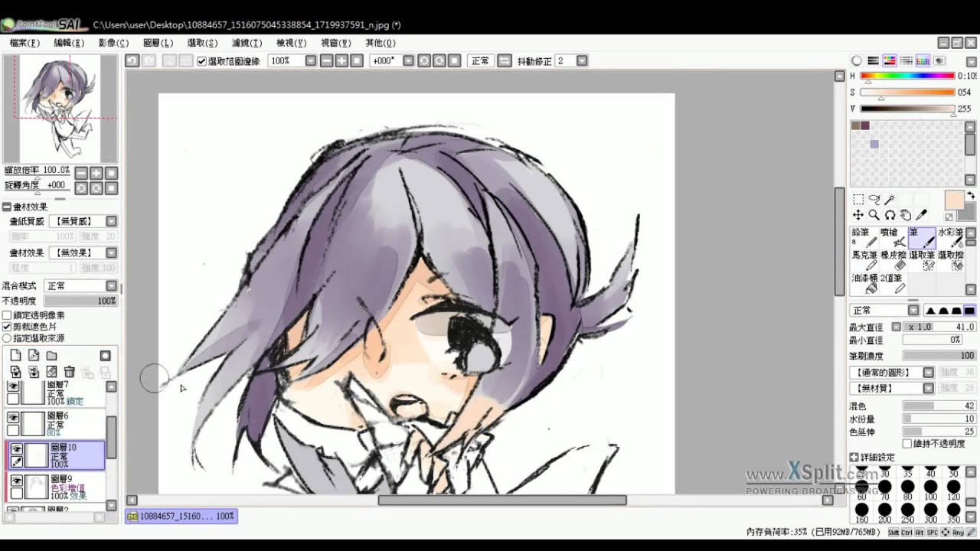Select layer 圖層9 色彩增值
Image resolution: width=980 pixels, height=551 pixels.
pyautogui.click(x=56, y=486)
